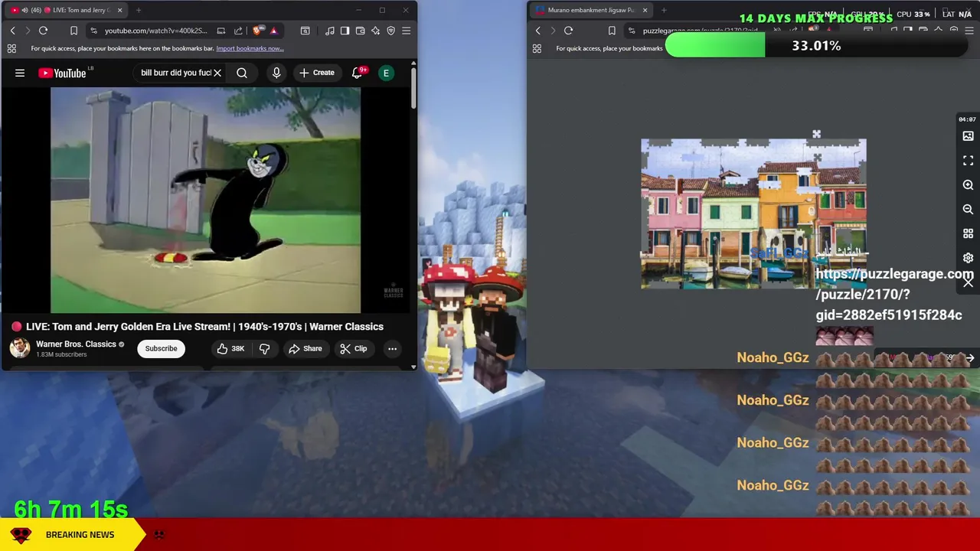Close the Murano embankment Jigsaw tab
980x551 pixels.
click(x=645, y=10)
